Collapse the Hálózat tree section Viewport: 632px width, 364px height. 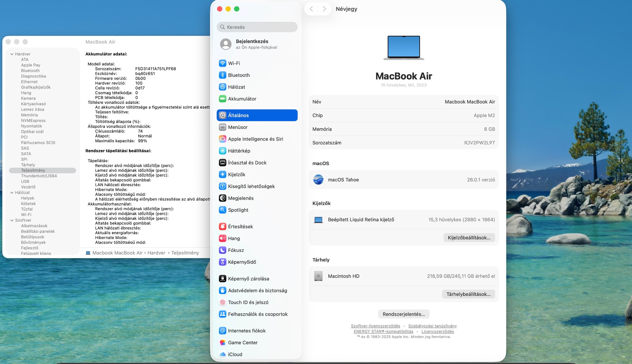12,192
